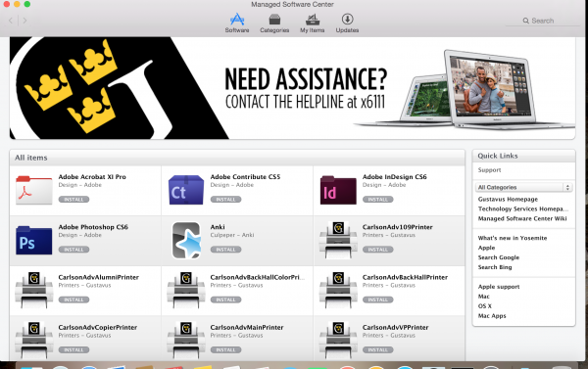Open the Search Bing link
The image size is (588, 369).
pos(495,267)
